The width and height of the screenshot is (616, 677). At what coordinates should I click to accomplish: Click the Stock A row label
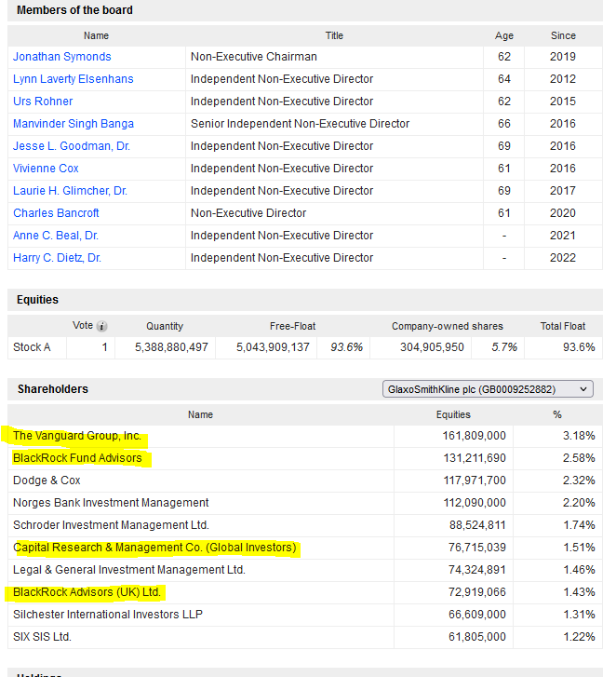(32, 347)
